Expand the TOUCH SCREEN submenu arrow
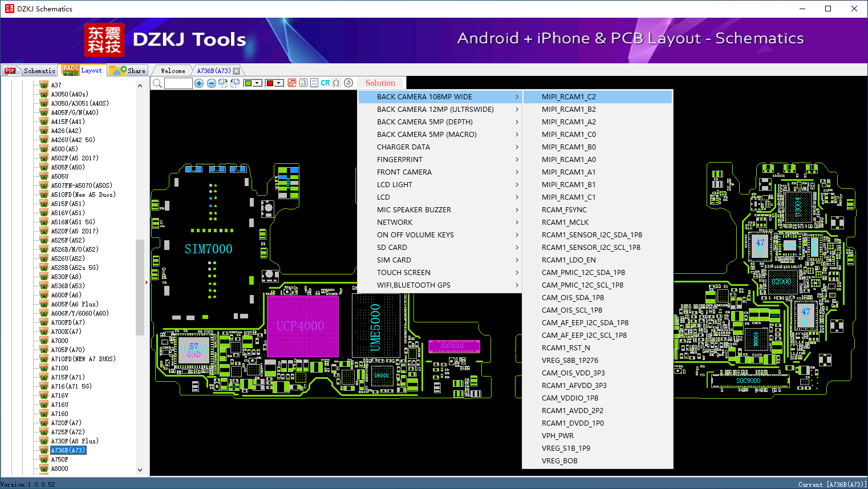The width and height of the screenshot is (868, 489). (x=517, y=273)
